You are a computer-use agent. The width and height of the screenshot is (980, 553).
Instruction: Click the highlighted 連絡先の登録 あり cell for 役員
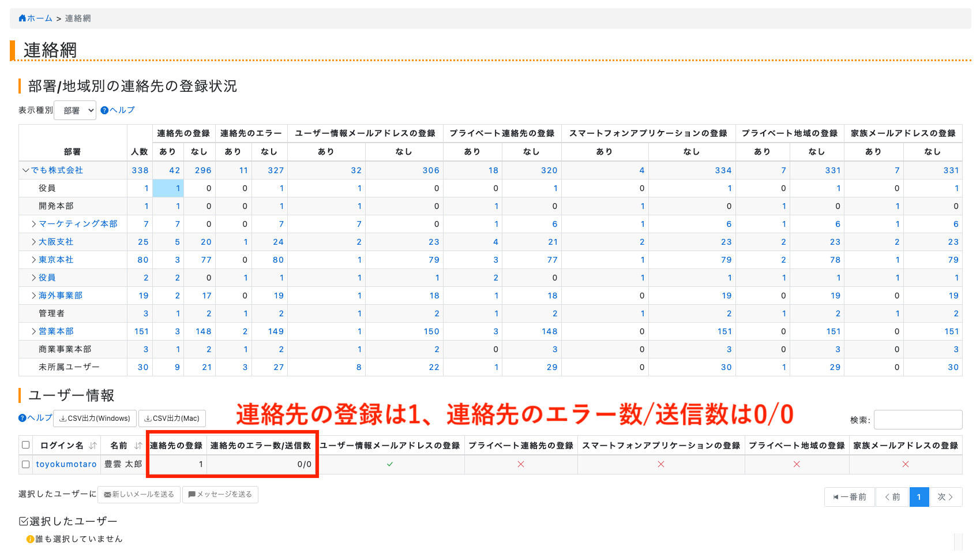(x=168, y=188)
